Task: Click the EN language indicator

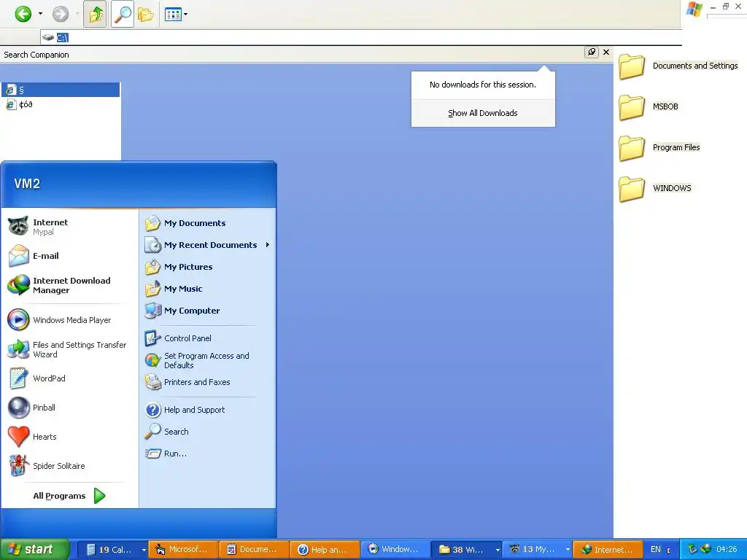Action: click(656, 550)
